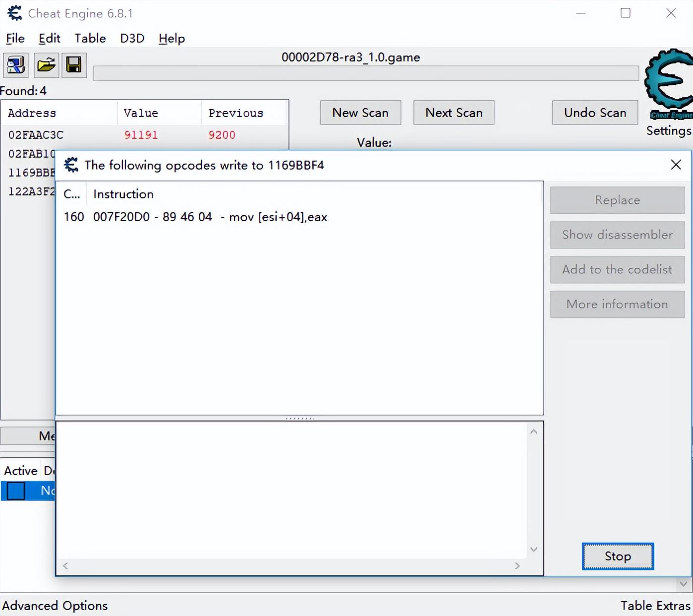Click the More information button

(x=617, y=304)
